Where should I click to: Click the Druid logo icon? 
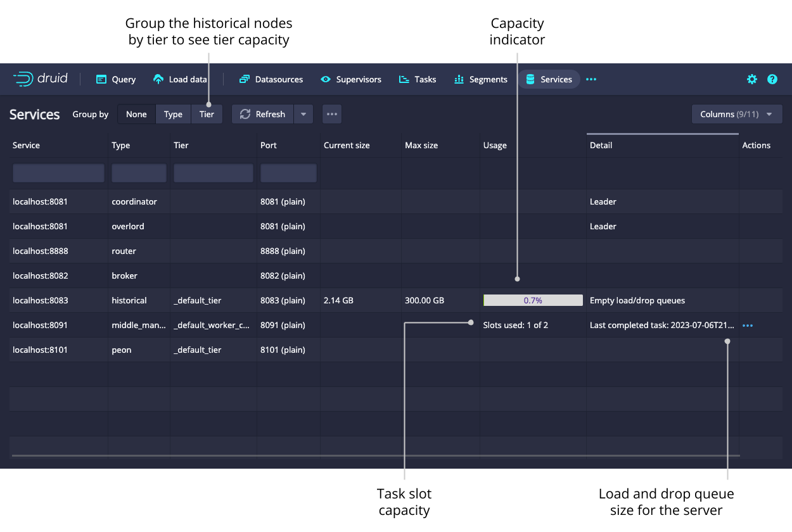pyautogui.click(x=23, y=79)
